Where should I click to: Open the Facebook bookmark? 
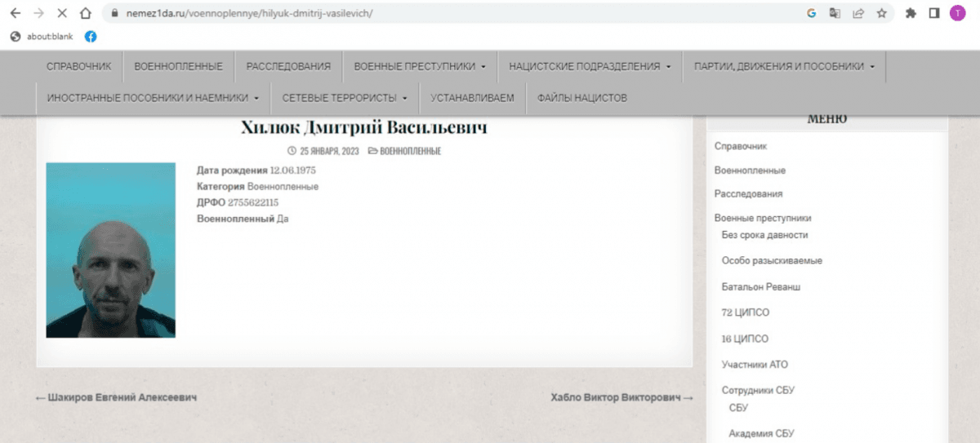tap(91, 37)
